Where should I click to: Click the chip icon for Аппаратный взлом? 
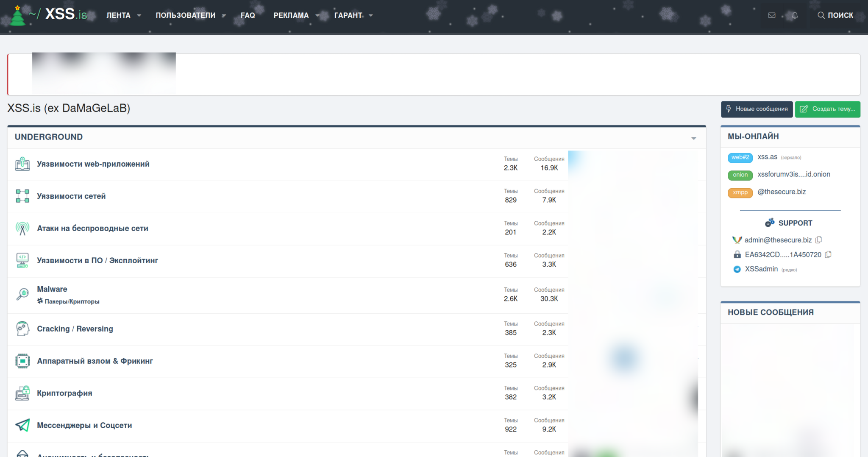click(x=22, y=361)
